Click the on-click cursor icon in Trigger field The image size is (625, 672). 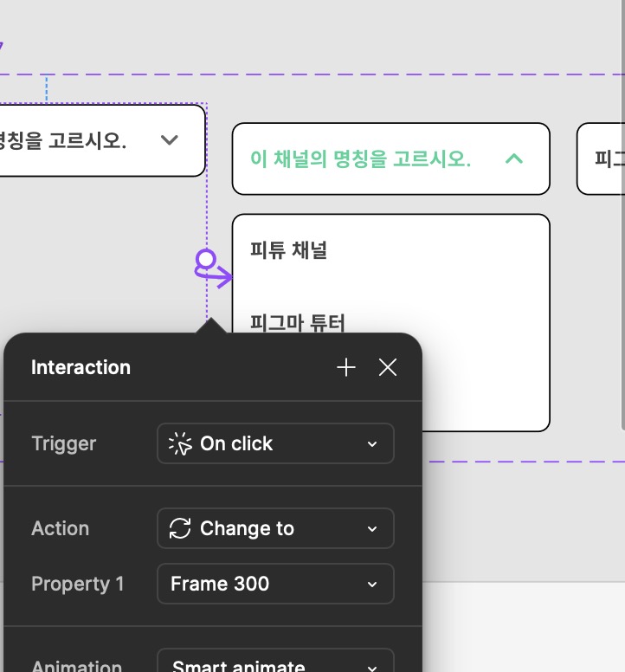180,443
